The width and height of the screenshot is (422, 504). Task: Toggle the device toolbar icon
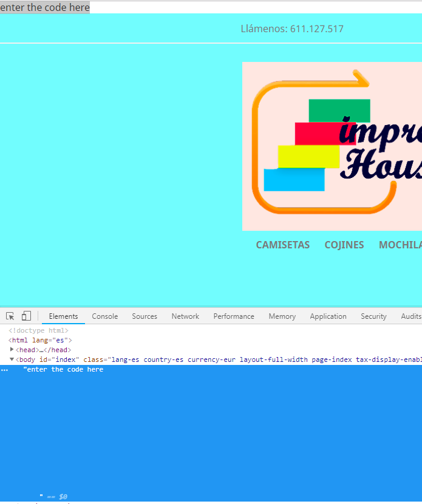26,316
